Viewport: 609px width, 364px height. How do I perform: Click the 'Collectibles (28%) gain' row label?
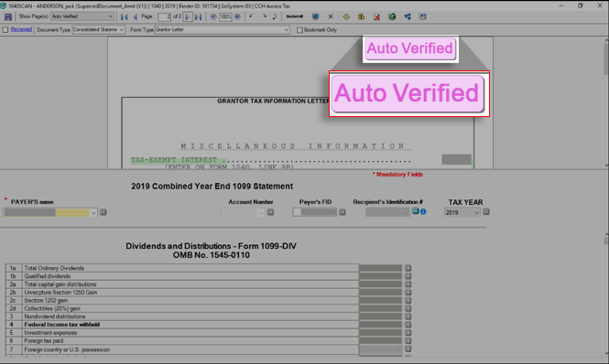(52, 308)
